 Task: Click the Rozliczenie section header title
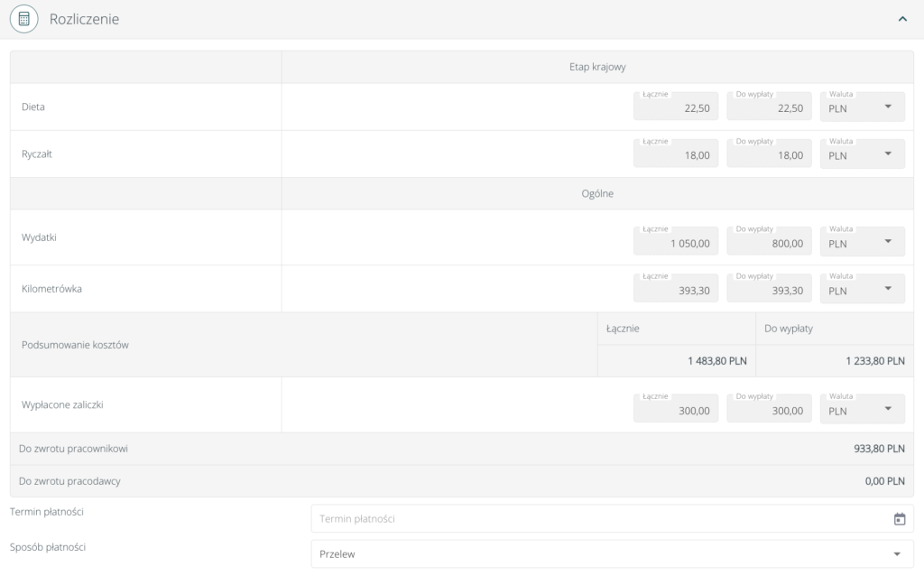tap(84, 19)
